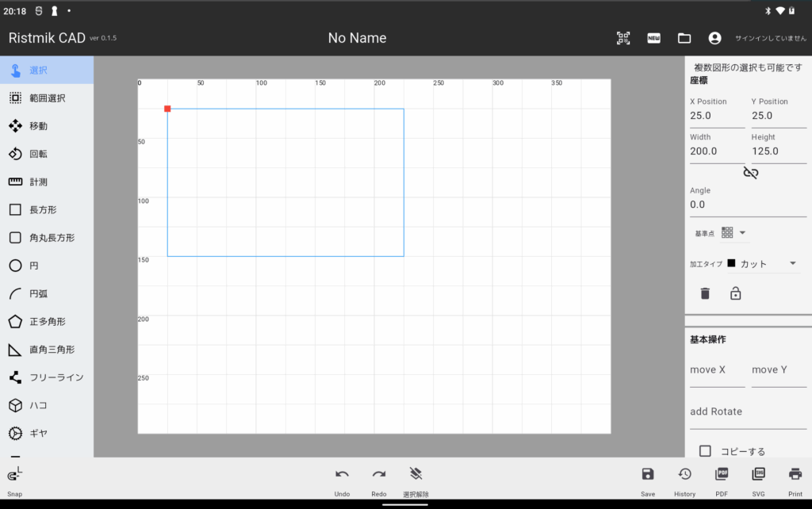This screenshot has height=509, width=812.
Task: Select the 回転 rotate tool
Action: point(38,154)
